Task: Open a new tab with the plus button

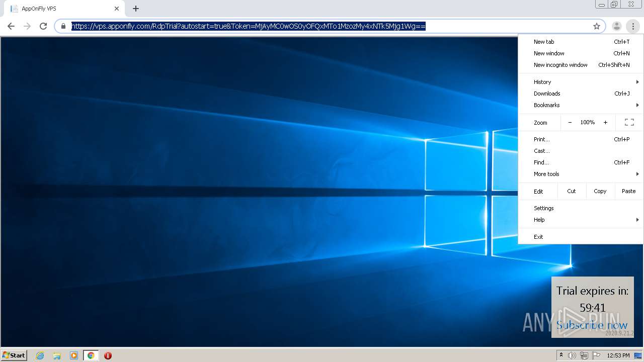Action: pos(136,9)
